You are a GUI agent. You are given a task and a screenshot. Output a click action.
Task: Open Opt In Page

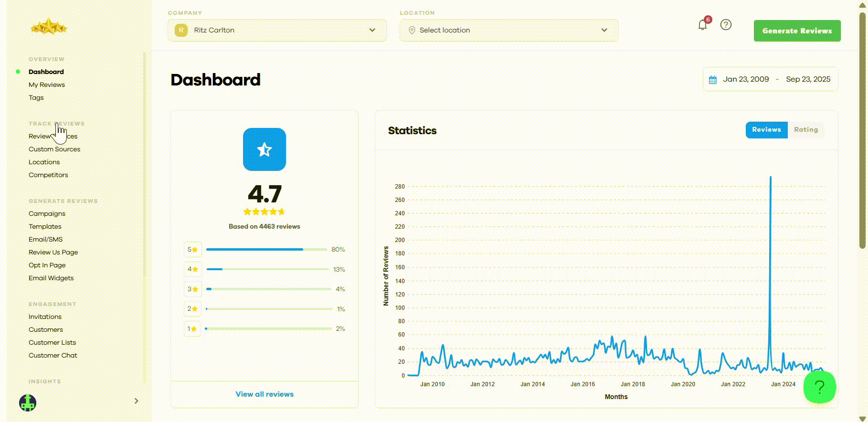(x=47, y=265)
